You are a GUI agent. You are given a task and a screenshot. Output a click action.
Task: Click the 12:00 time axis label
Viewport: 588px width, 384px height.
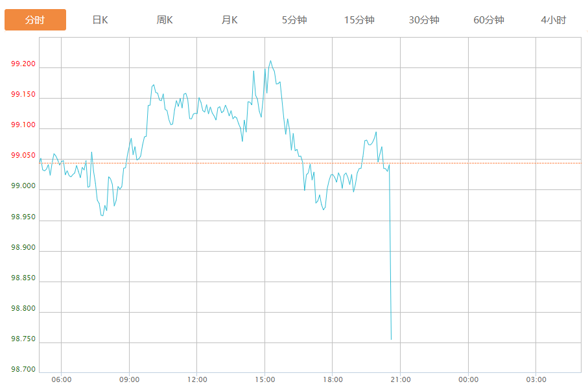pyautogui.click(x=197, y=379)
